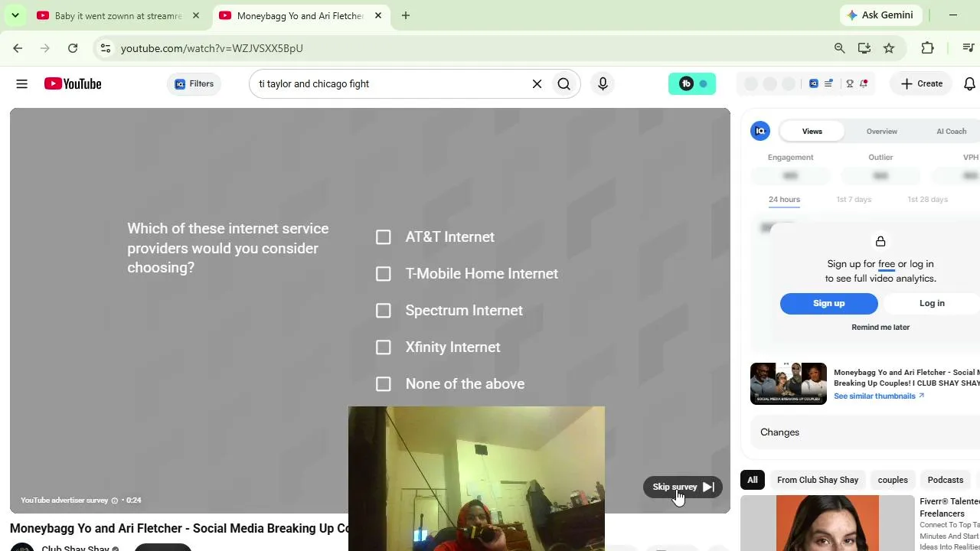Go to YouTube home via logo

pos(73,84)
